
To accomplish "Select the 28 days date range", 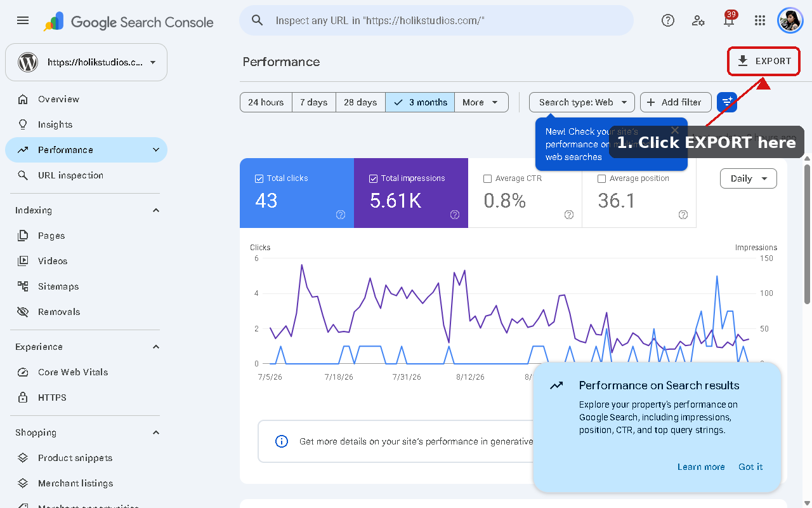I will (x=360, y=102).
